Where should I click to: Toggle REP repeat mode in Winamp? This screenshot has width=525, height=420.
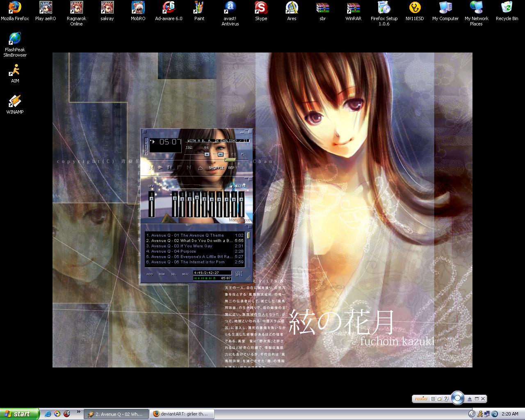pos(231,168)
